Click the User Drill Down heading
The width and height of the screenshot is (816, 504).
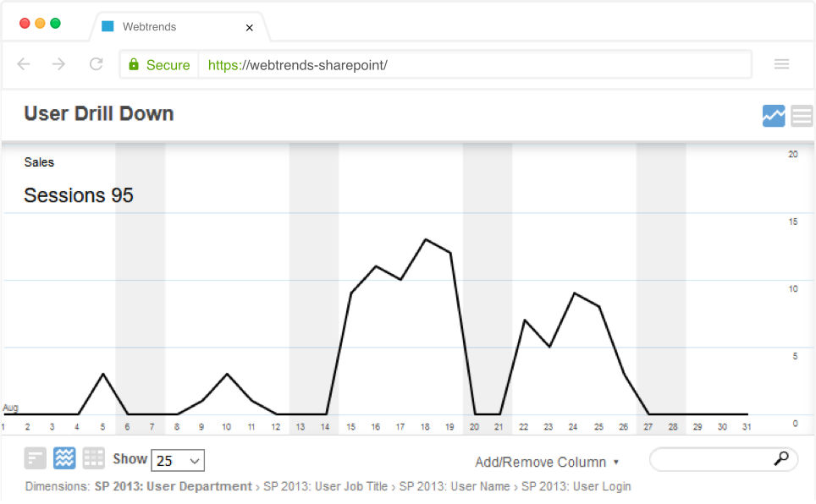99,113
